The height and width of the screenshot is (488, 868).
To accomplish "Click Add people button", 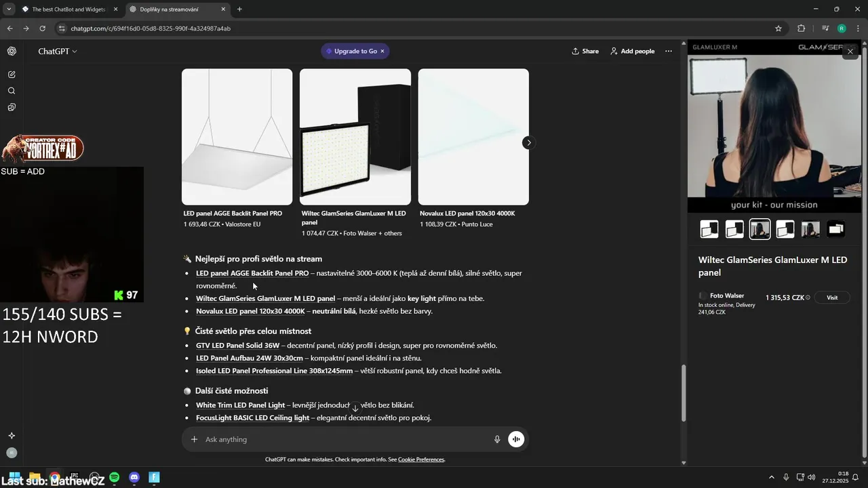I will click(x=632, y=51).
